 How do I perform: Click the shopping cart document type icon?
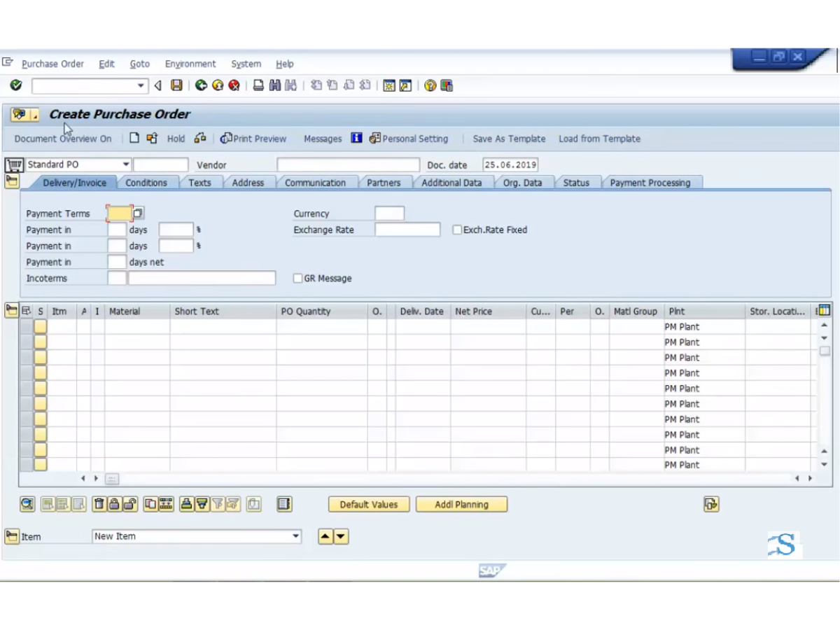pyautogui.click(x=13, y=165)
